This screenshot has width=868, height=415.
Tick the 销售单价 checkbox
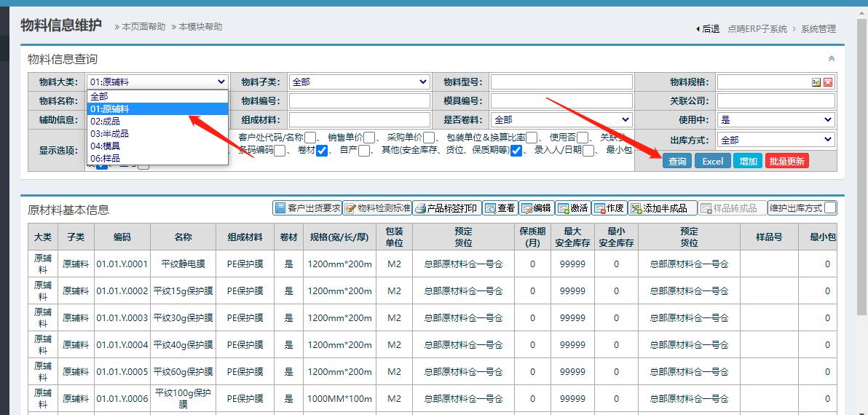click(x=370, y=138)
